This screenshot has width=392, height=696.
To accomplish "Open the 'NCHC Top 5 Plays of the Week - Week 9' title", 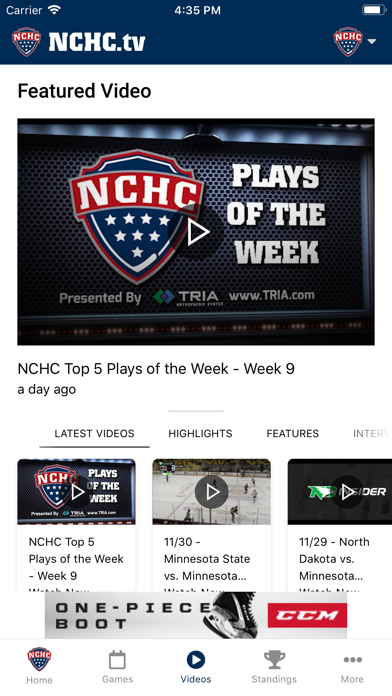I will (x=156, y=369).
